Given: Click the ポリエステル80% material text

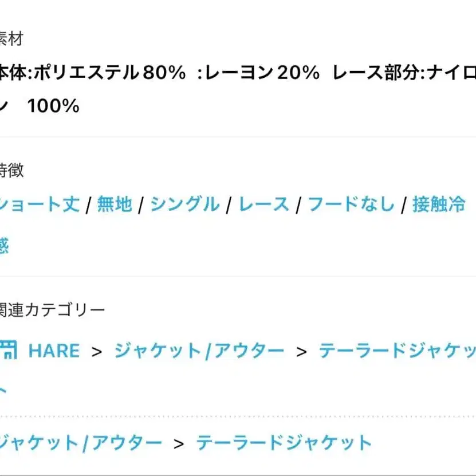Looking at the screenshot, I should [109, 73].
